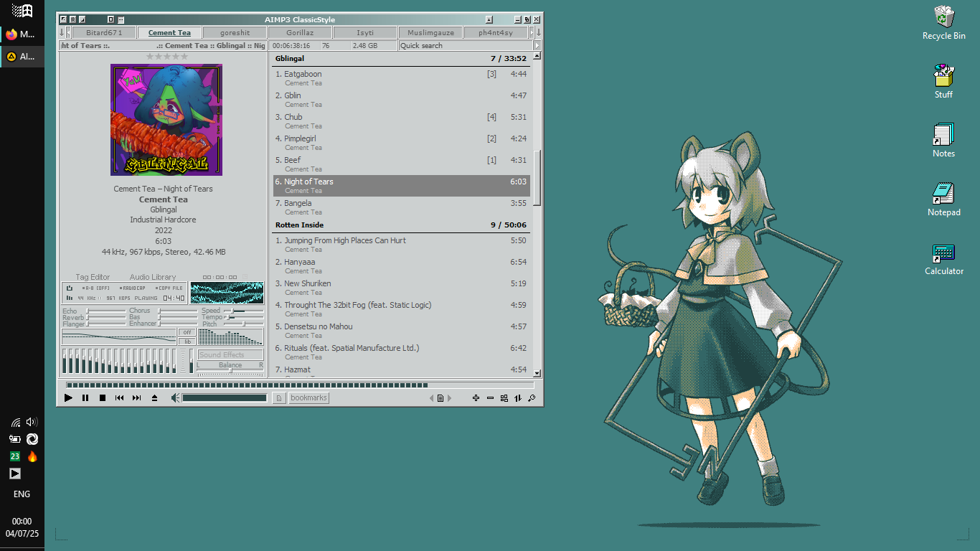Stop playback with the square button

click(x=103, y=398)
